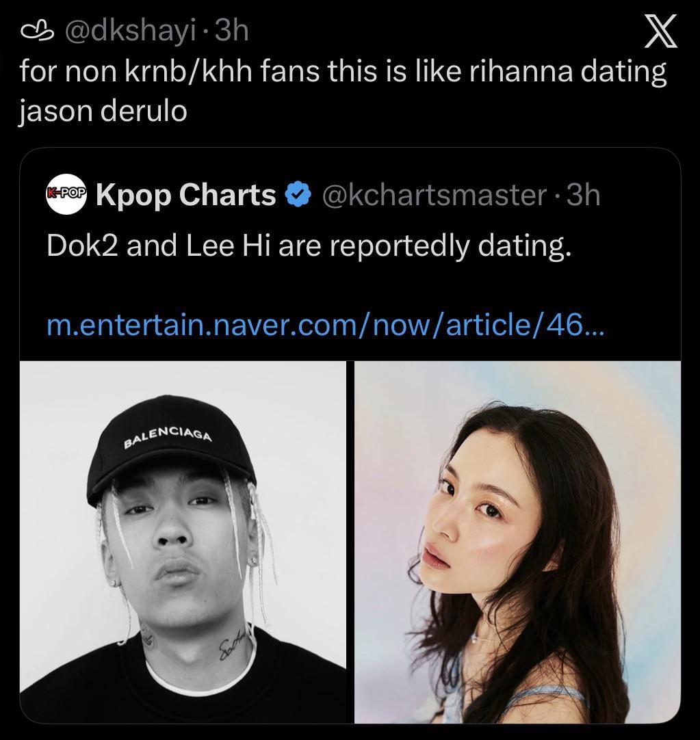Screen dimensions: 700x740
Task: Open the black-and-white photo of man in cap
Action: [183, 541]
